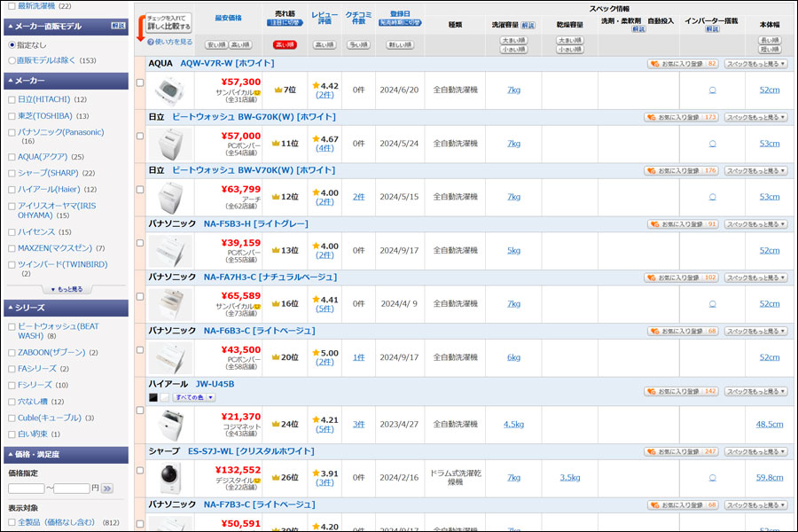Expand スペックをもっと見る for BW-V70K

point(755,171)
